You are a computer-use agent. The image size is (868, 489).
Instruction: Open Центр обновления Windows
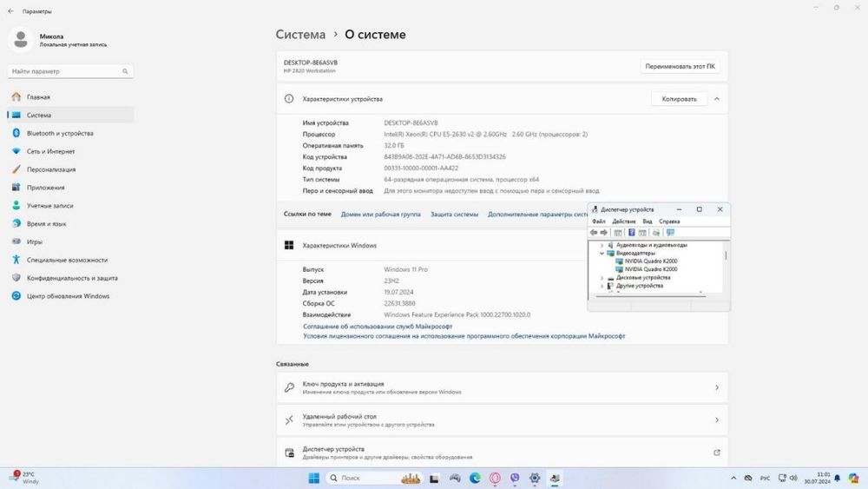tap(69, 296)
